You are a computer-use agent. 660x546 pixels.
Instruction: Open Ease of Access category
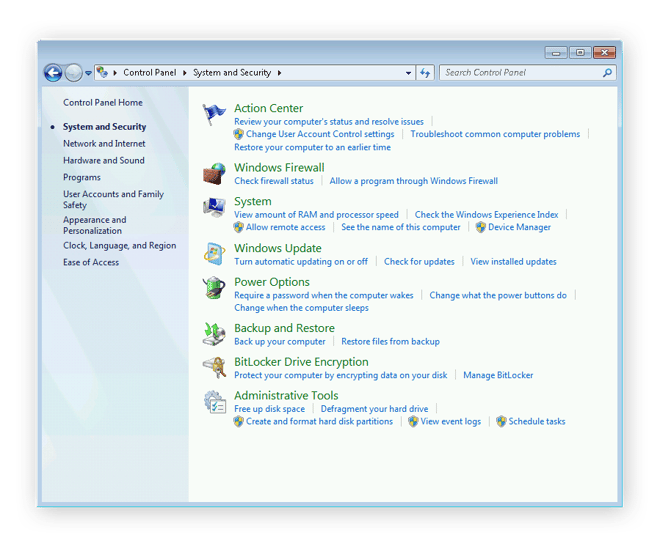tap(91, 262)
